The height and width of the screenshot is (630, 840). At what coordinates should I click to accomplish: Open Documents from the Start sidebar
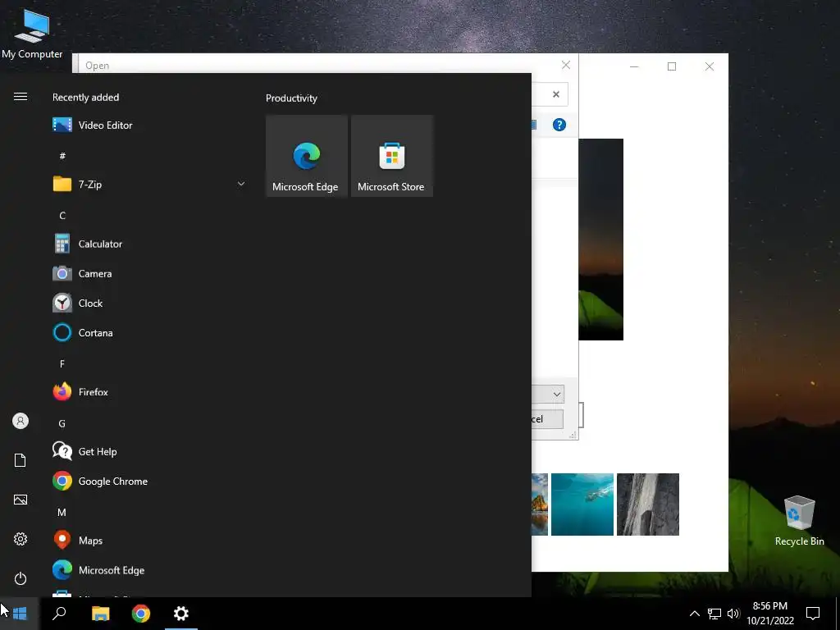21,460
